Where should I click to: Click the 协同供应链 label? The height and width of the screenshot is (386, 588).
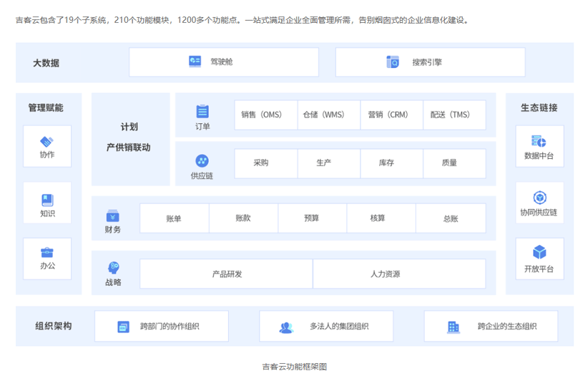click(x=539, y=213)
